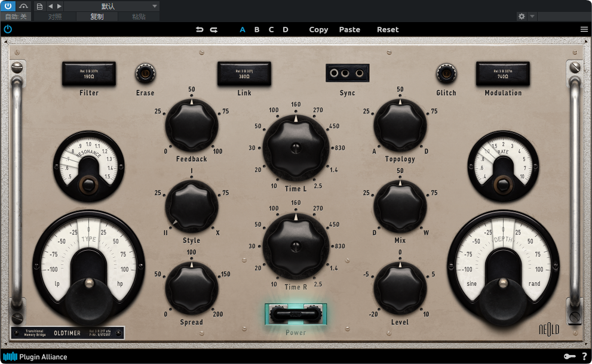The image size is (592, 364).
Task: Click the Level 10 marking
Action: 426,314
